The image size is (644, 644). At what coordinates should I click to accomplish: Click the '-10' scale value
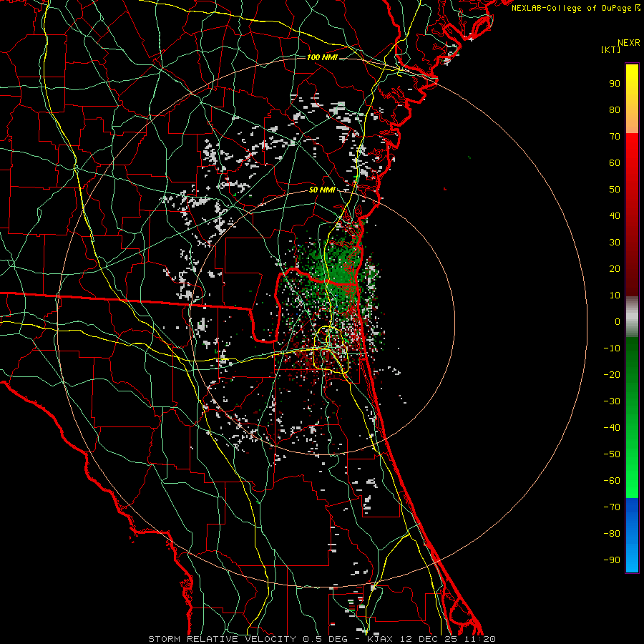tap(612, 348)
